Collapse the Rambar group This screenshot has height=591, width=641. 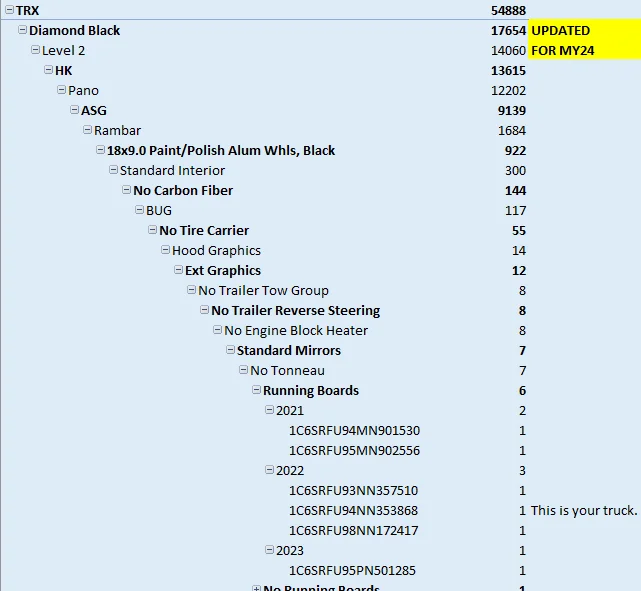[88, 130]
